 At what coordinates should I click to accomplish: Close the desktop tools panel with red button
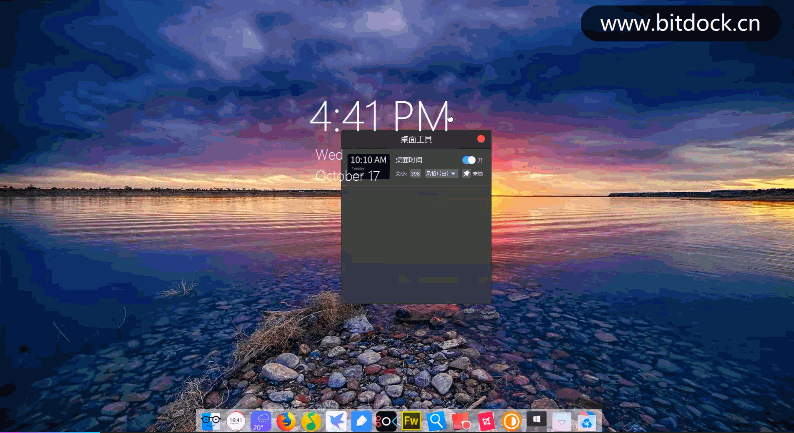coord(481,139)
